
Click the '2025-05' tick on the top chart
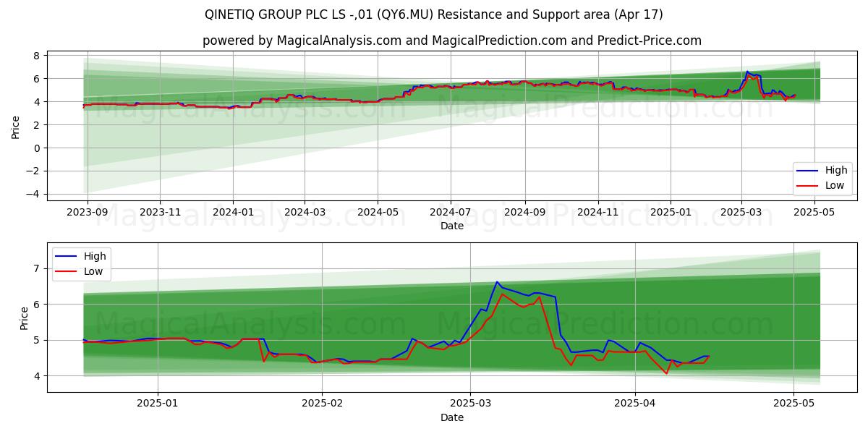814,213
